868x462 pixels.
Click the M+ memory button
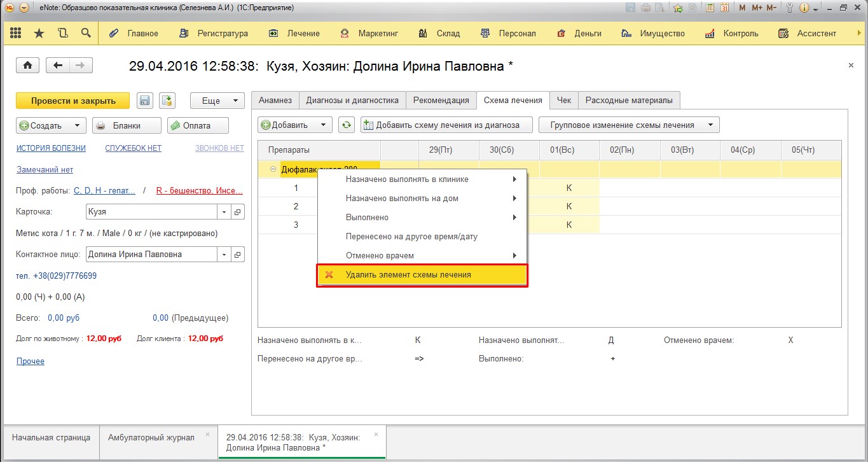(757, 8)
